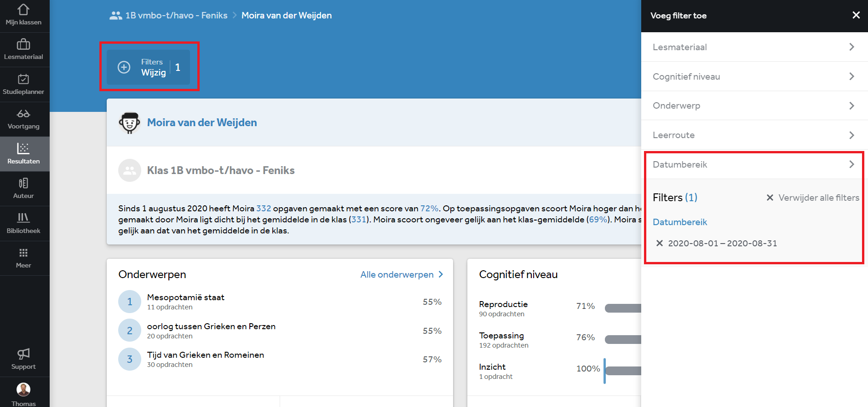Click number 2 badge for oorlog tussen Grieken
This screenshot has height=407, width=868.
[x=130, y=330]
